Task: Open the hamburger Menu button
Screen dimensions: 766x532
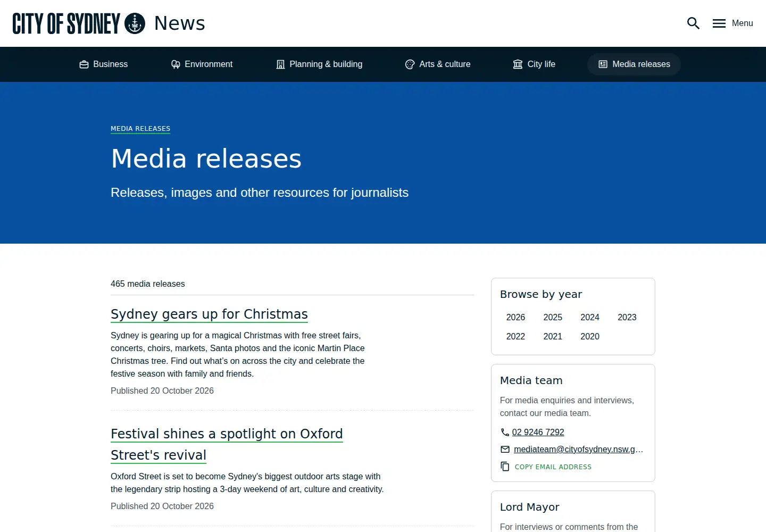Action: (733, 23)
